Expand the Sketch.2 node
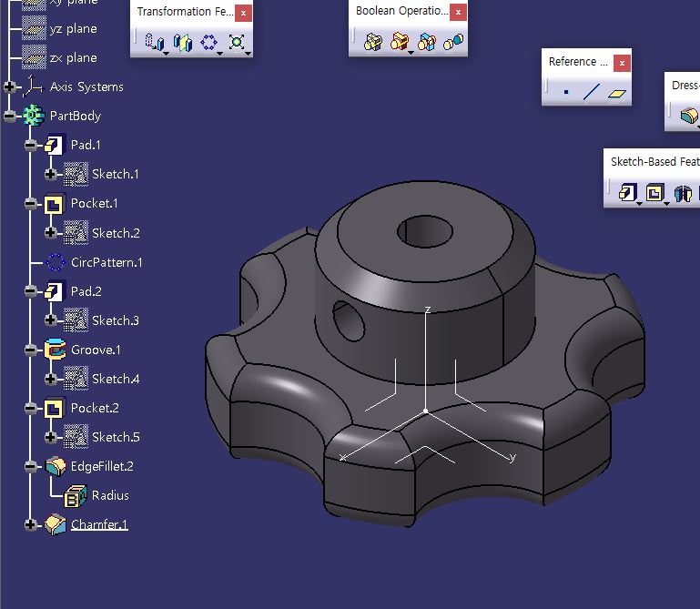This screenshot has width=700, height=609. coord(50,233)
